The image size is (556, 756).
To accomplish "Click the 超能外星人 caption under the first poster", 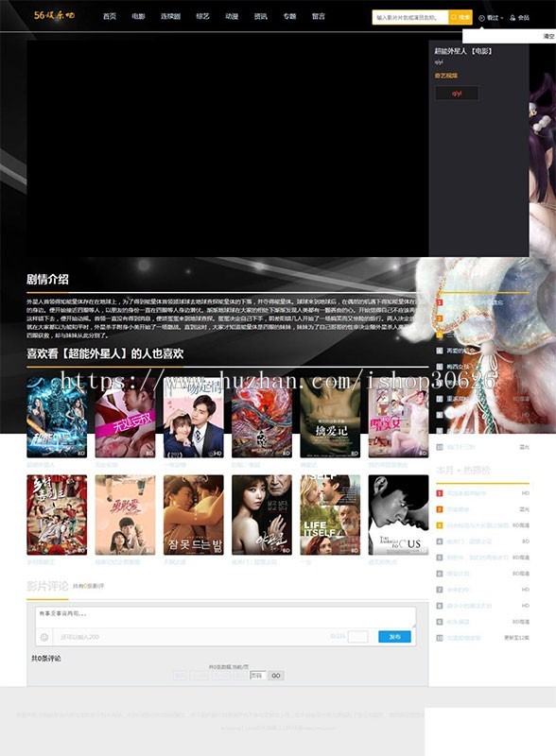I will tap(41, 465).
